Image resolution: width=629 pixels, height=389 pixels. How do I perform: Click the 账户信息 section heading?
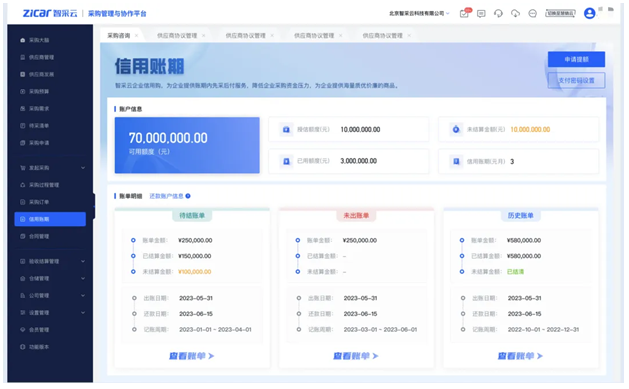click(x=130, y=109)
